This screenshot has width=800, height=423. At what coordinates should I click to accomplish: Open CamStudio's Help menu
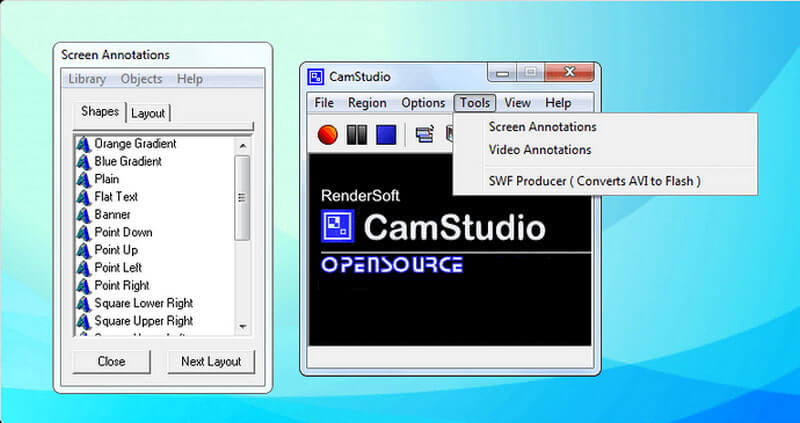[x=558, y=103]
